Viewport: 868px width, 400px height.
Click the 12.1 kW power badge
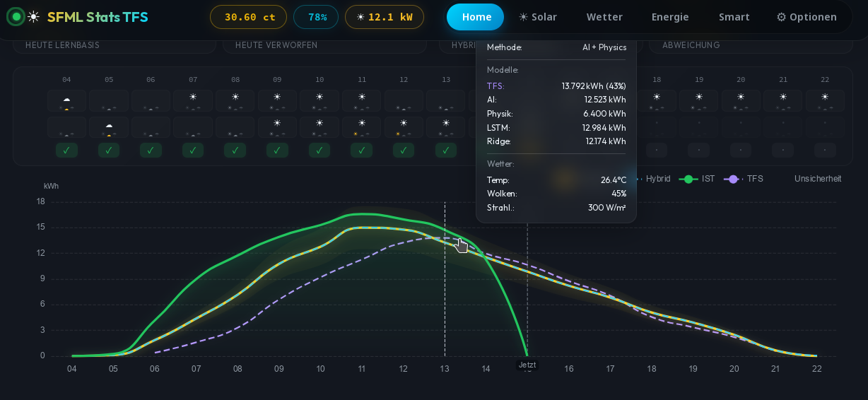click(x=385, y=17)
